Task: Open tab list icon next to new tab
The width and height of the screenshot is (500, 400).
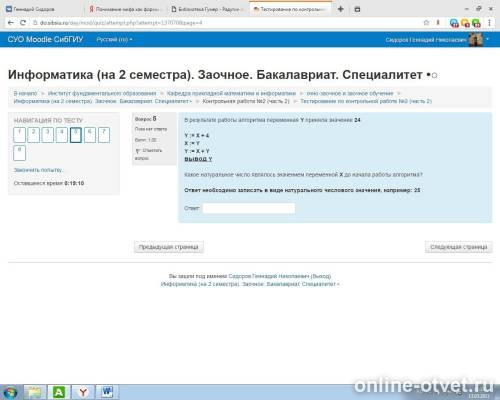Action: [x=357, y=9]
